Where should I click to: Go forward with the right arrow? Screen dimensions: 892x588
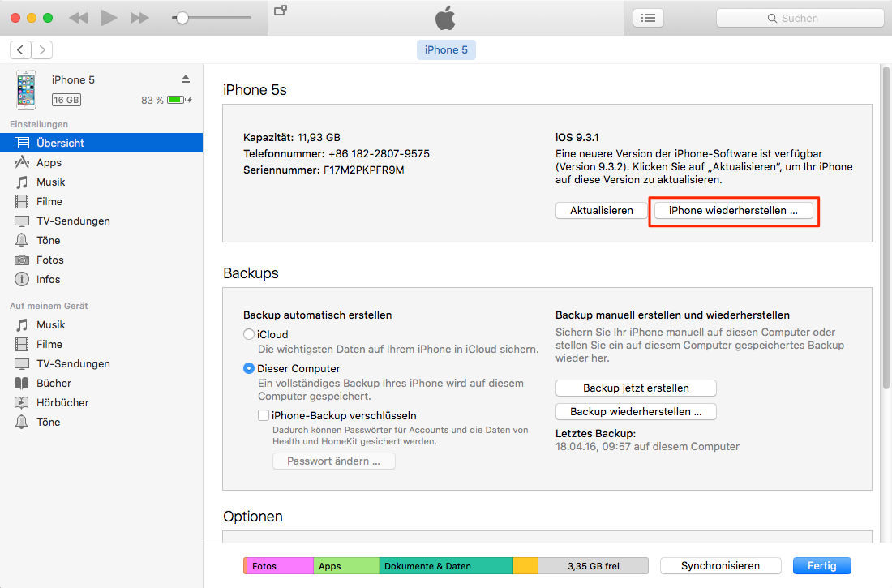pyautogui.click(x=42, y=50)
